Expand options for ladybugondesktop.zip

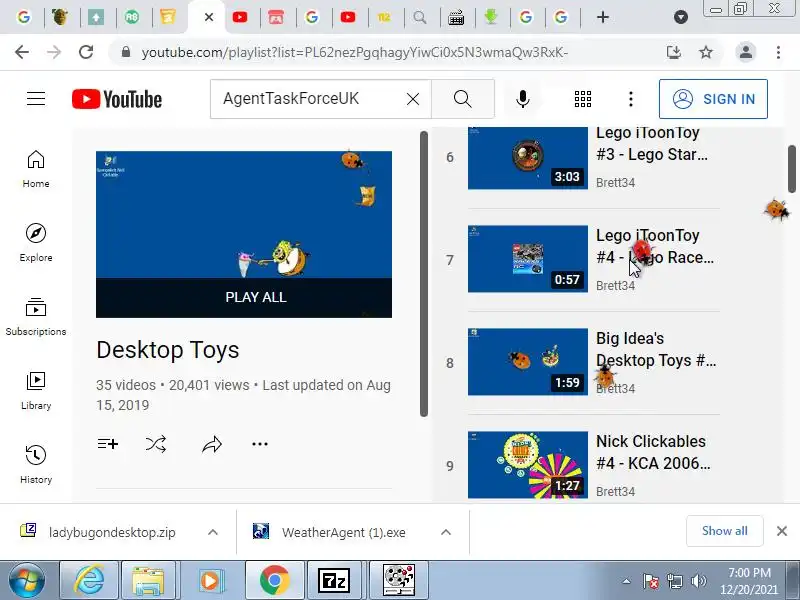[213, 532]
